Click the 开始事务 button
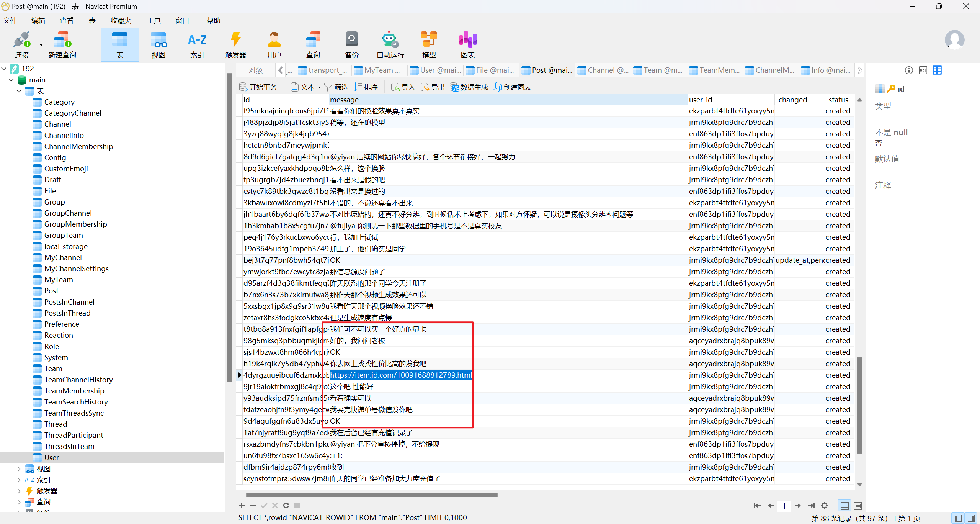The height and width of the screenshot is (524, 980). point(258,87)
